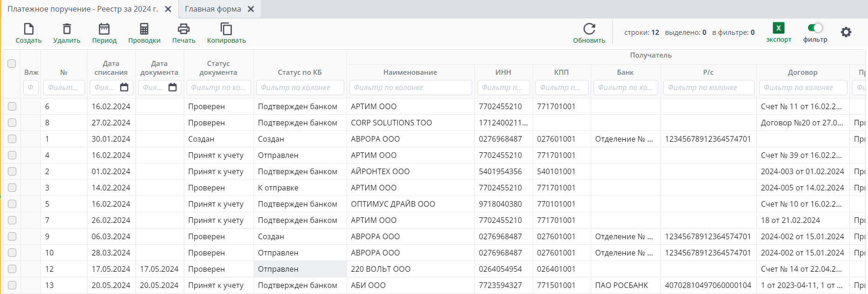Tick the select-all checkbox in header
The width and height of the screenshot is (868, 294).
pos(12,64)
